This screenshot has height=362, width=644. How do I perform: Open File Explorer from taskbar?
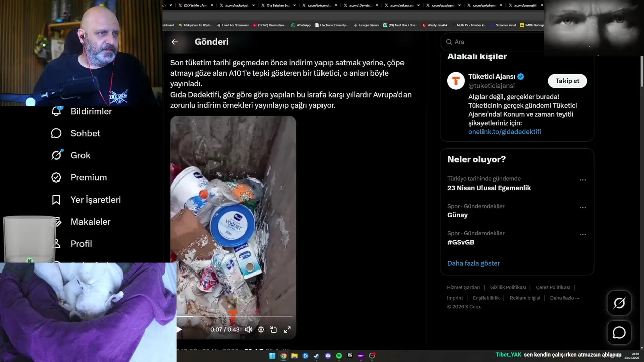(294, 356)
